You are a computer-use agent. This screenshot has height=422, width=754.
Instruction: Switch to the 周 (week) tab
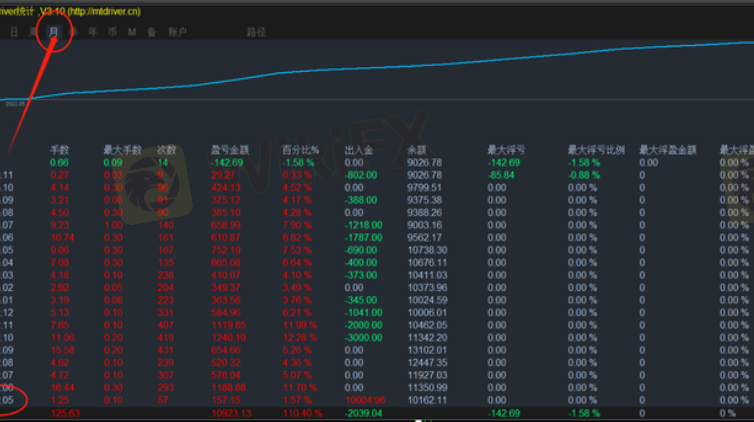33,32
